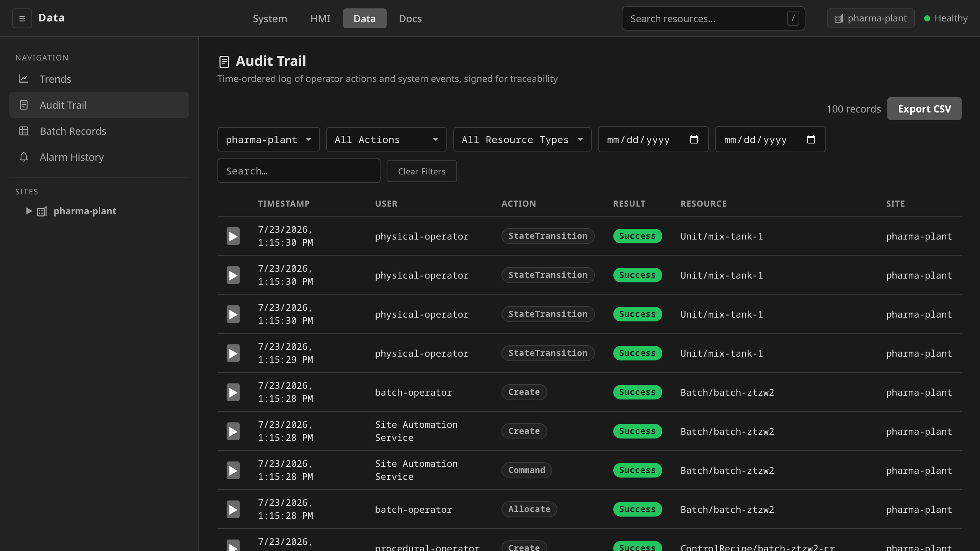Click the end date mm/dd/yyyy field

click(x=771, y=139)
